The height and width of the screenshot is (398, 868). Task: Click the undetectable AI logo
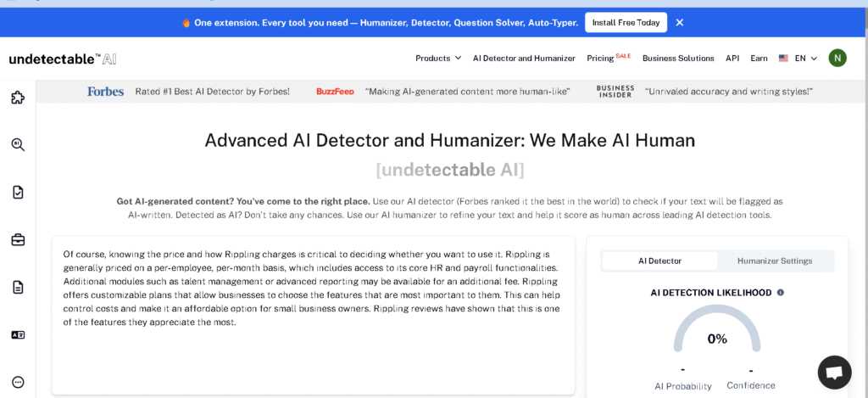click(62, 59)
